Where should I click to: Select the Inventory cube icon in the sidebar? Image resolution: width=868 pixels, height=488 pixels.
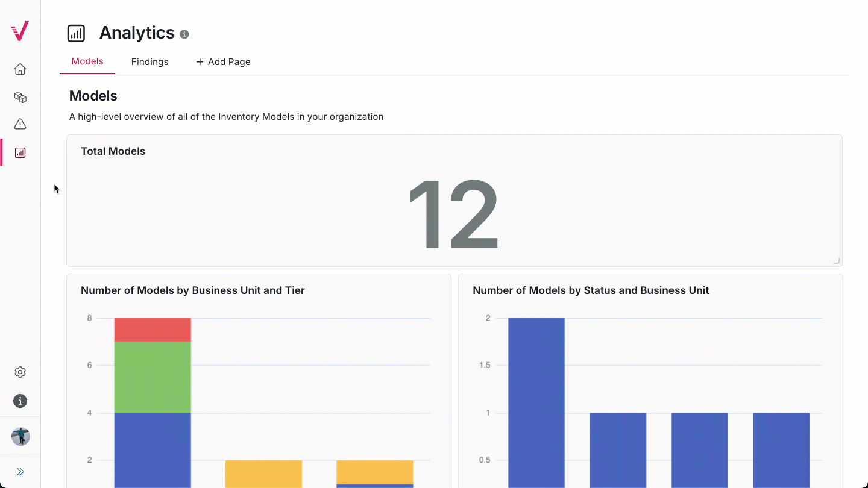pyautogui.click(x=20, y=97)
